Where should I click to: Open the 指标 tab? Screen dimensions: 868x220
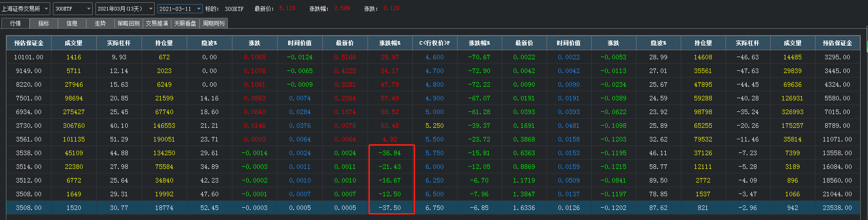click(44, 23)
